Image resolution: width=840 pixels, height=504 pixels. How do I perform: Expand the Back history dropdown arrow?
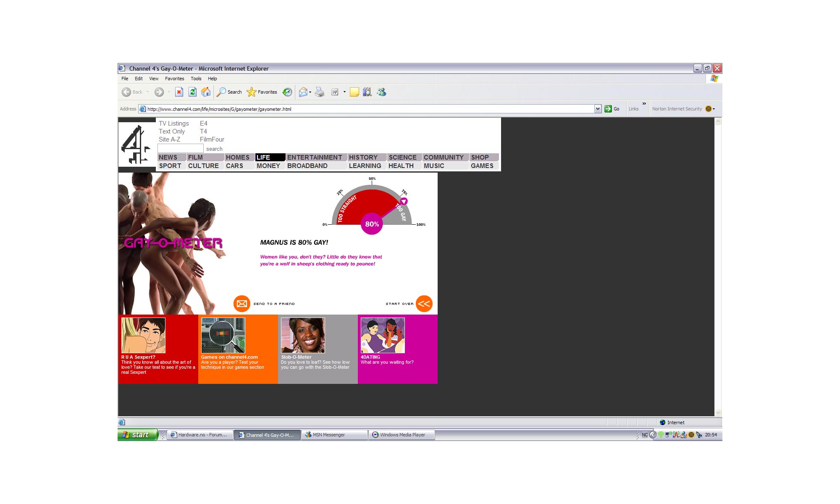147,92
